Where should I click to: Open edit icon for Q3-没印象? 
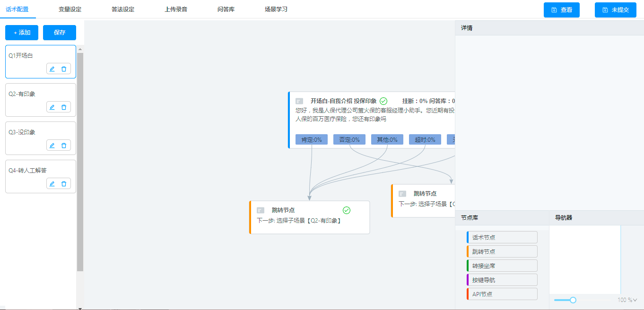[52, 146]
